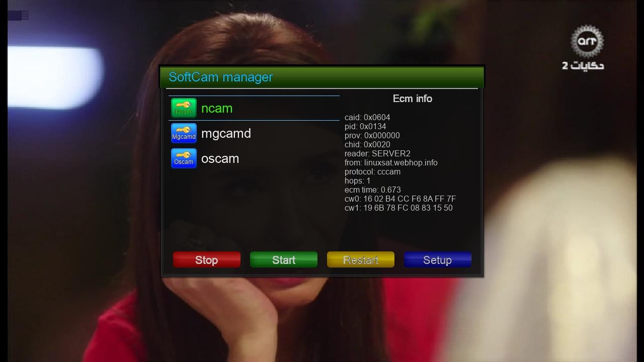Click the cw0 control word line

tap(400, 199)
